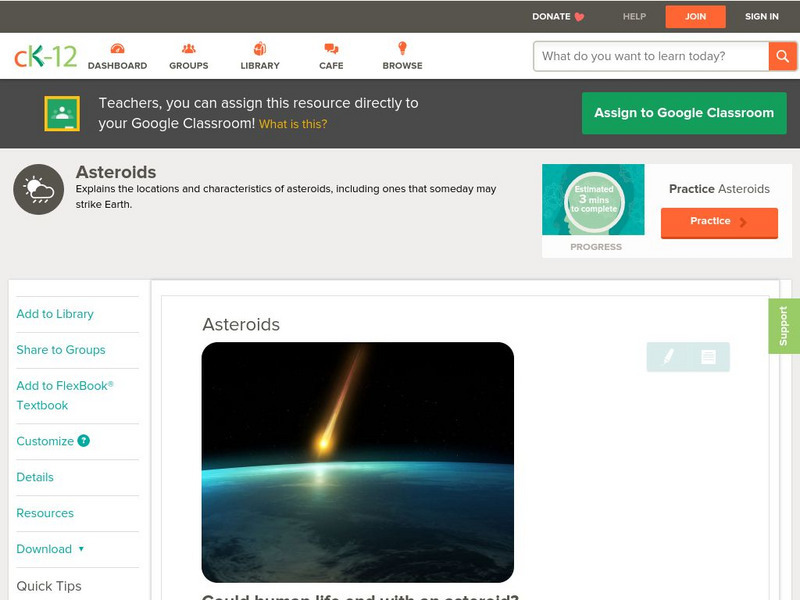This screenshot has width=800, height=600.
Task: Click the Google Classroom icon
Action: [62, 113]
